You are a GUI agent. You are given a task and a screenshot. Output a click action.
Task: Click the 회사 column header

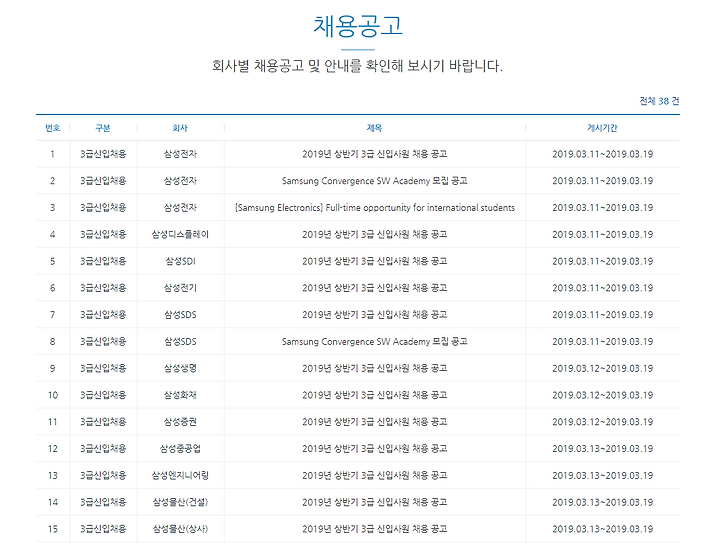180,128
